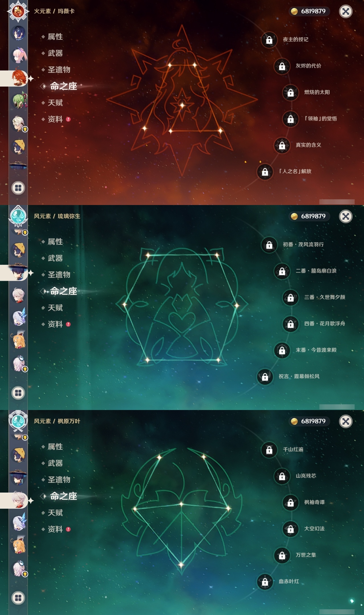
Task: Click center star of Mavuika's constellation
Action: [x=182, y=105]
